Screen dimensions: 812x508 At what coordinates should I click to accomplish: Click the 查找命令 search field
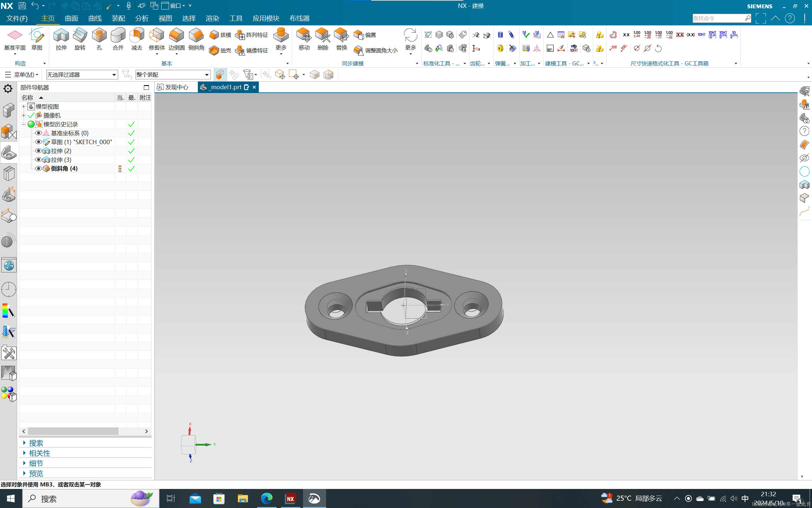718,18
